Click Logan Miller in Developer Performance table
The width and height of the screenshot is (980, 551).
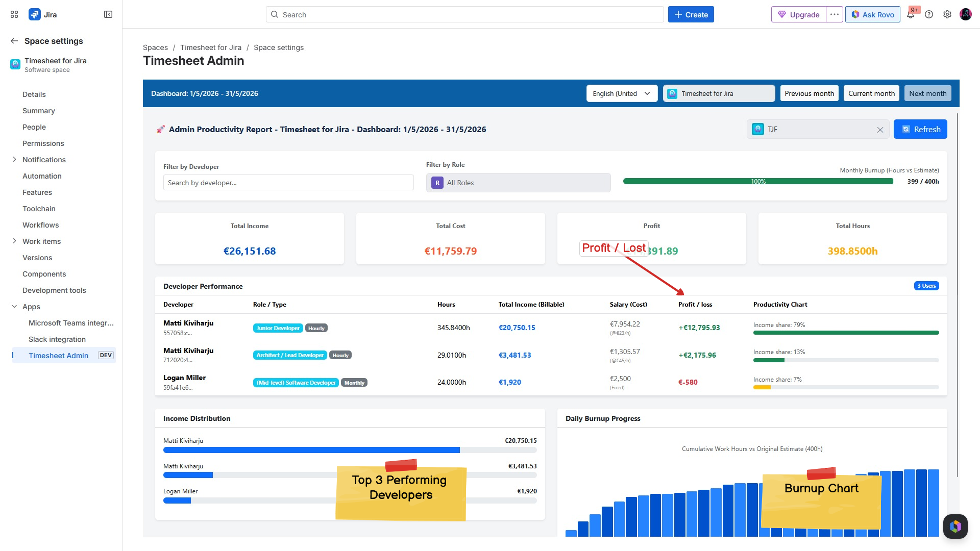(x=184, y=378)
